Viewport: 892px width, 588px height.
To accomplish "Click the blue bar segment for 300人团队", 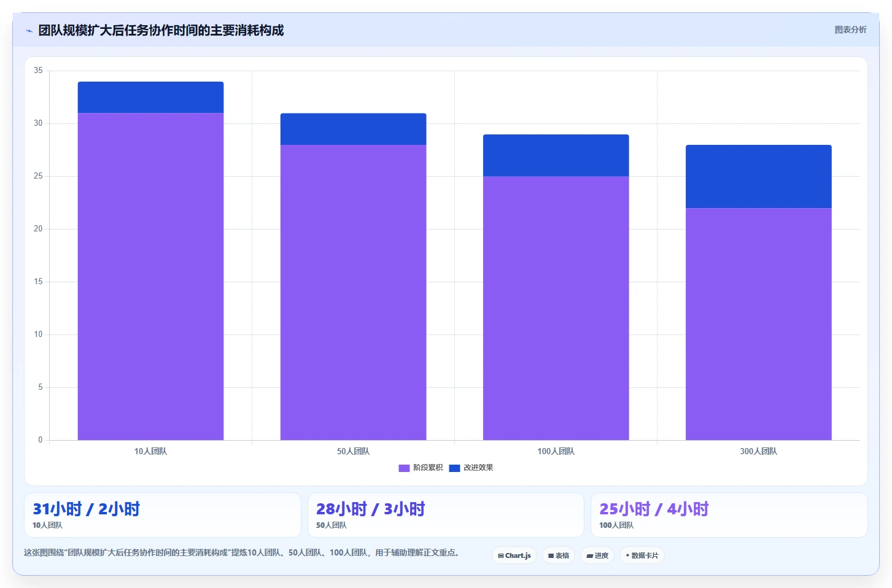I will 758,176.
